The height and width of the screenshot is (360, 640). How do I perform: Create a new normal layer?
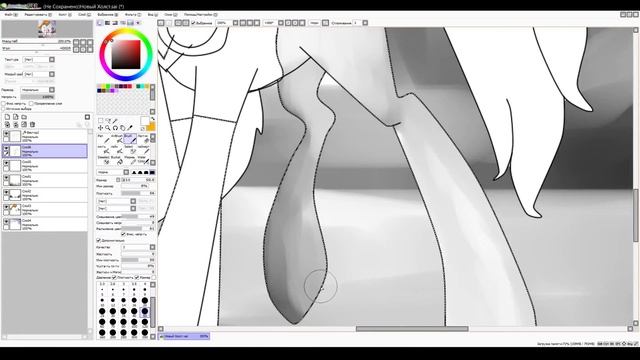click(7, 117)
